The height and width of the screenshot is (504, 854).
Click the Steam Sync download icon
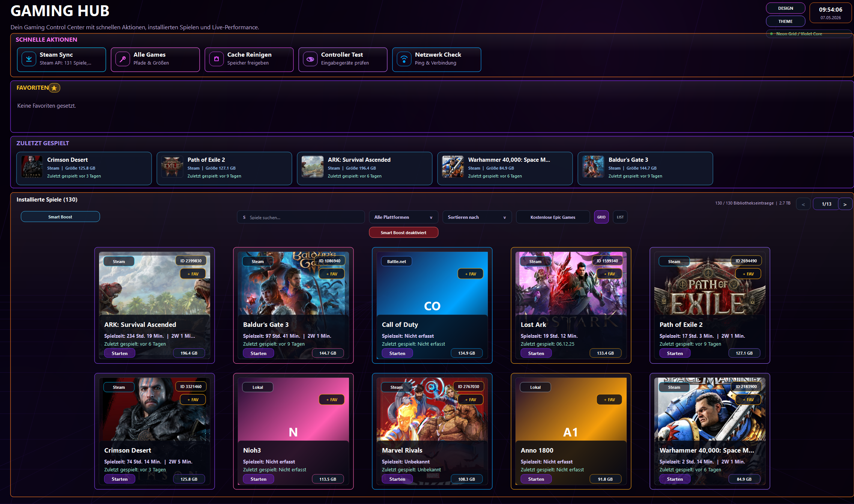point(29,59)
